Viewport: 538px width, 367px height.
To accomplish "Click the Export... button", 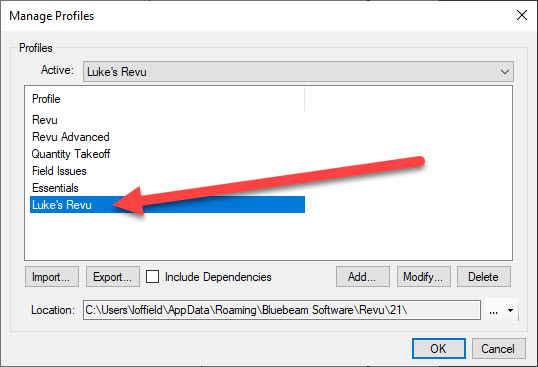I will click(113, 276).
